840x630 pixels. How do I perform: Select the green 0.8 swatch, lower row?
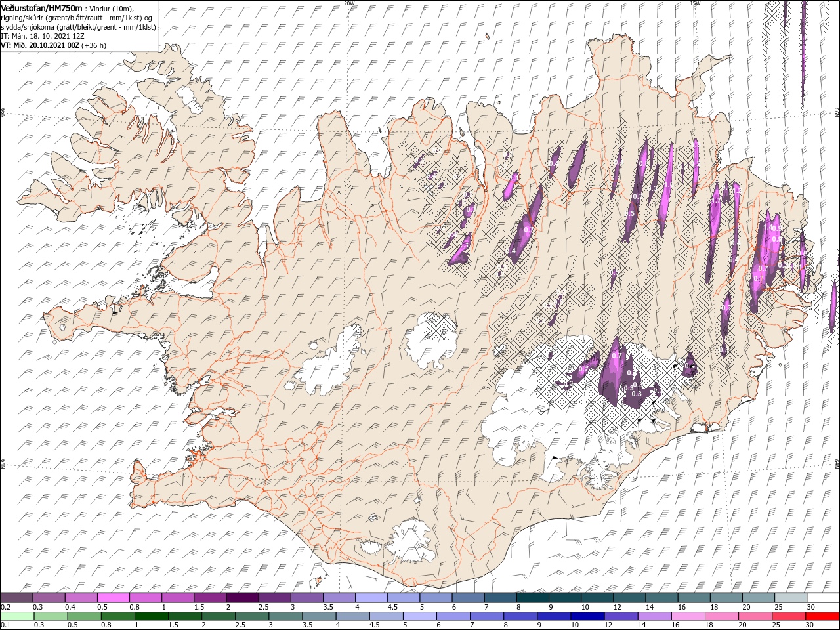[117, 616]
